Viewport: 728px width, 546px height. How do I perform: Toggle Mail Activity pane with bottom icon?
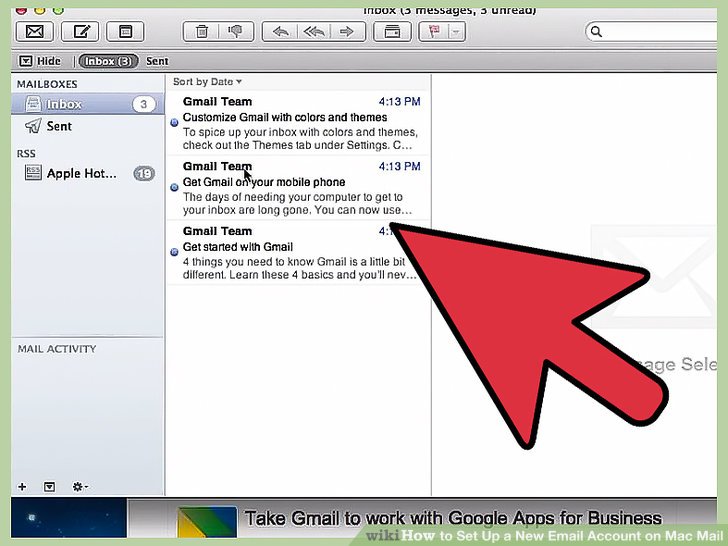(x=49, y=487)
